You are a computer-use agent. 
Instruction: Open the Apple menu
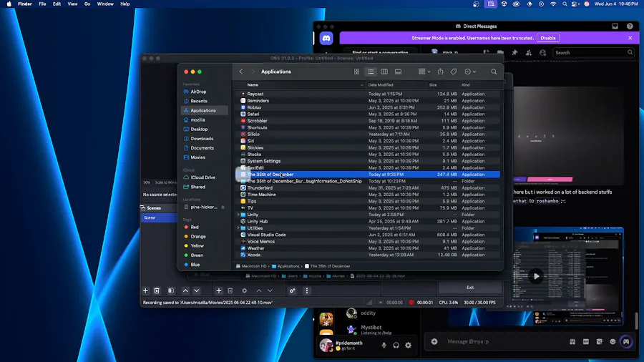tap(9, 4)
